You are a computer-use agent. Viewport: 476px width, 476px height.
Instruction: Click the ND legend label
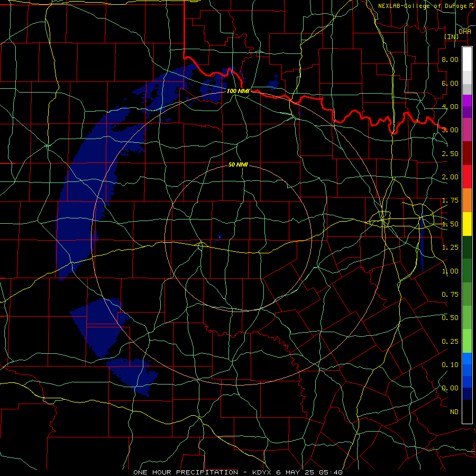click(x=454, y=412)
